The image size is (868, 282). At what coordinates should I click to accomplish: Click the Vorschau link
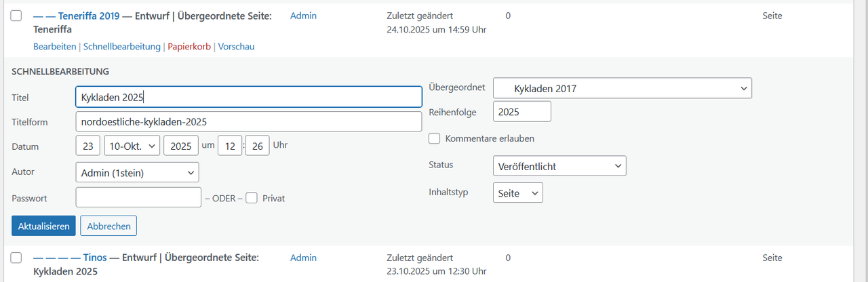(x=236, y=47)
